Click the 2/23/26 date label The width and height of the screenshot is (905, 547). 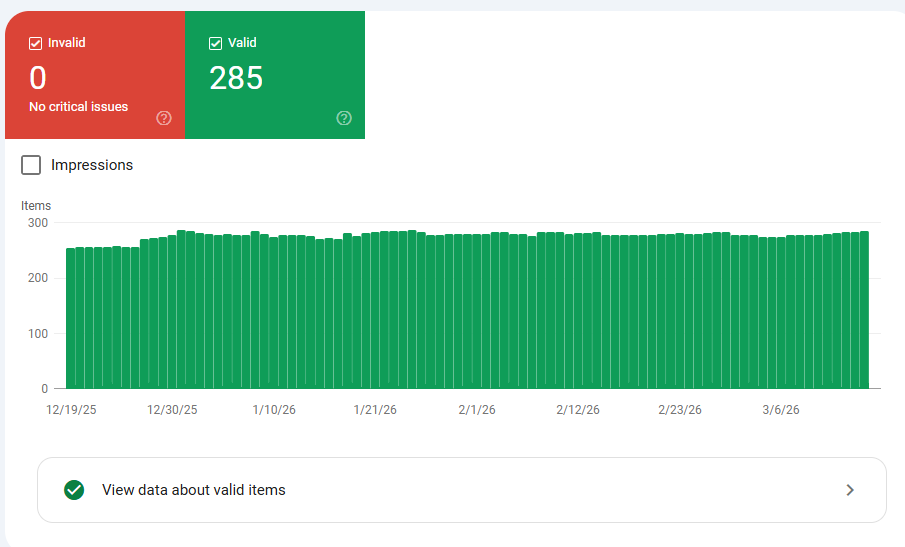point(680,410)
